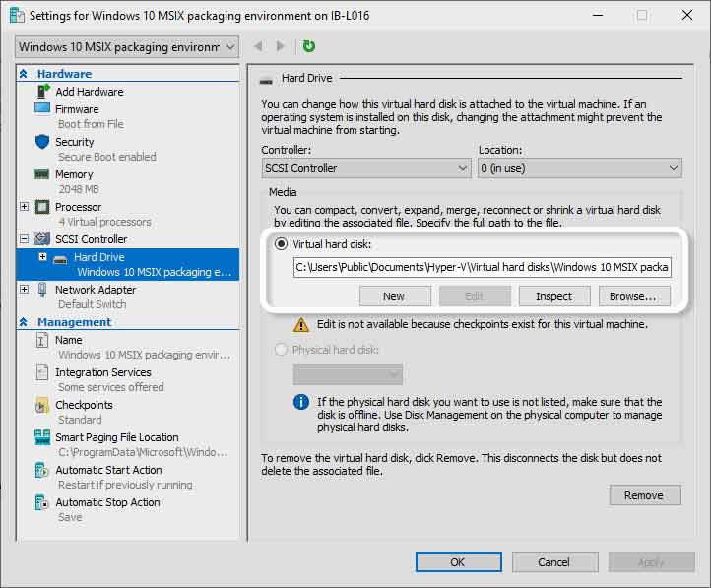Collapse the SCSI Controller tree node

coord(24,238)
